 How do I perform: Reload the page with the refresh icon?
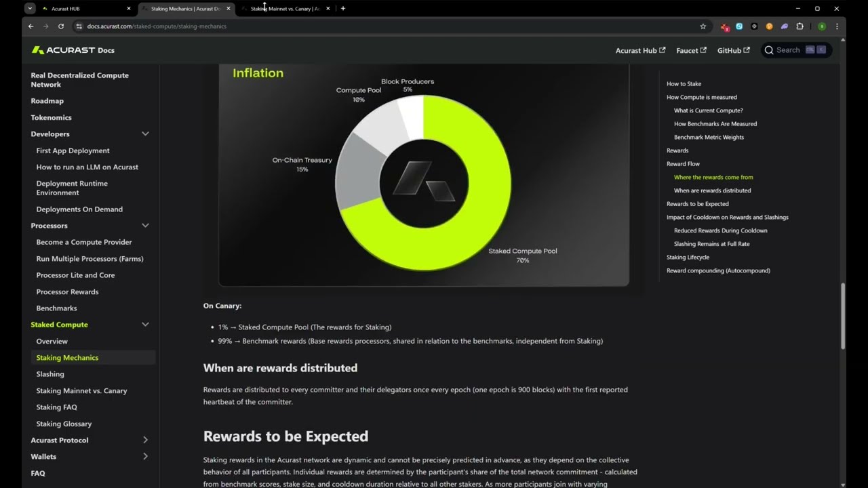(x=61, y=26)
